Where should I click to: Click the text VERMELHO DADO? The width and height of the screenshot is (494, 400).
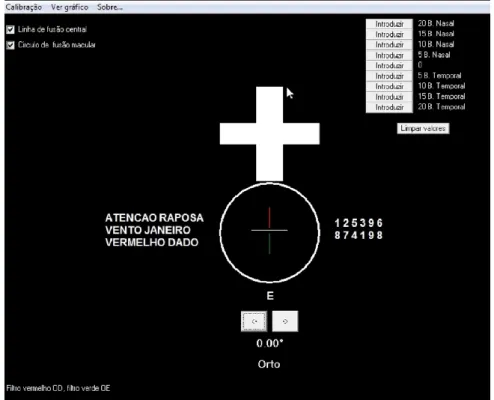tap(152, 242)
